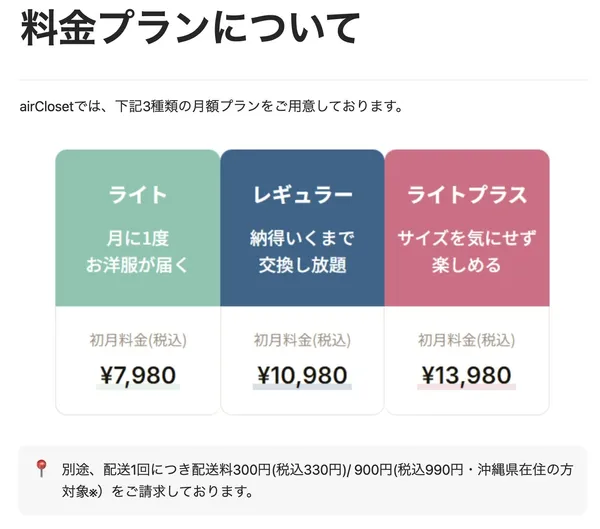Click the airCloset intro sentence

click(x=211, y=106)
